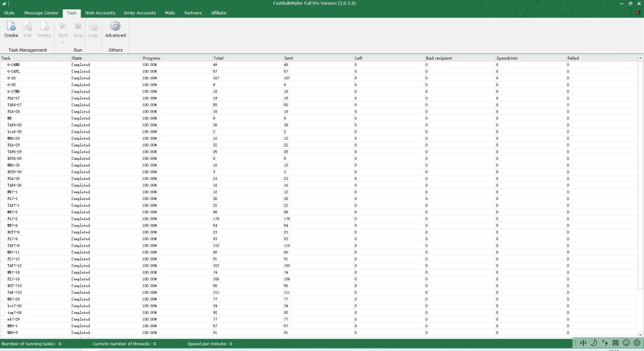The height and width of the screenshot is (351, 644).
Task: Open the application menu arrow in title bar
Action: point(5,4)
